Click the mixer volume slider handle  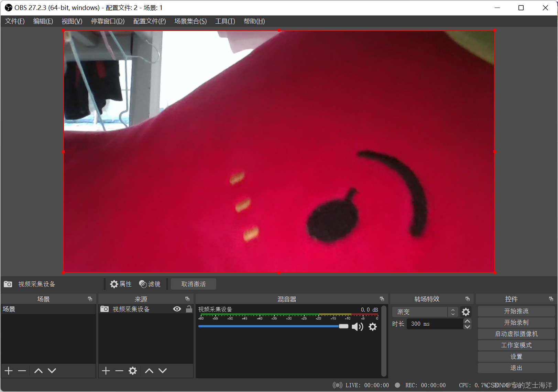(343, 326)
